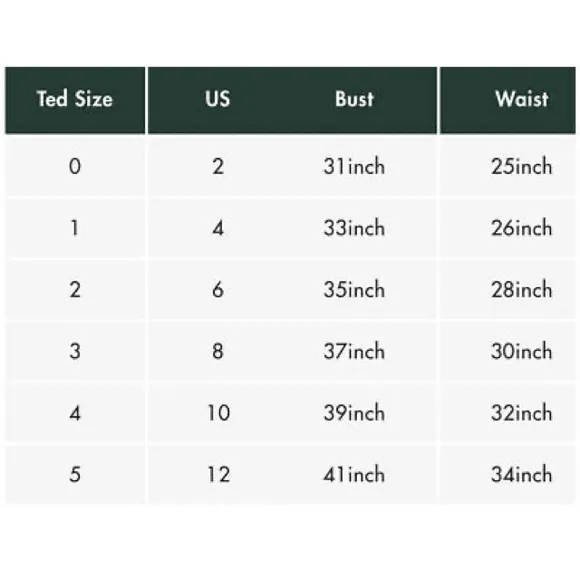The width and height of the screenshot is (580, 580).
Task: Select the 34inch waist value
Action: point(522,475)
